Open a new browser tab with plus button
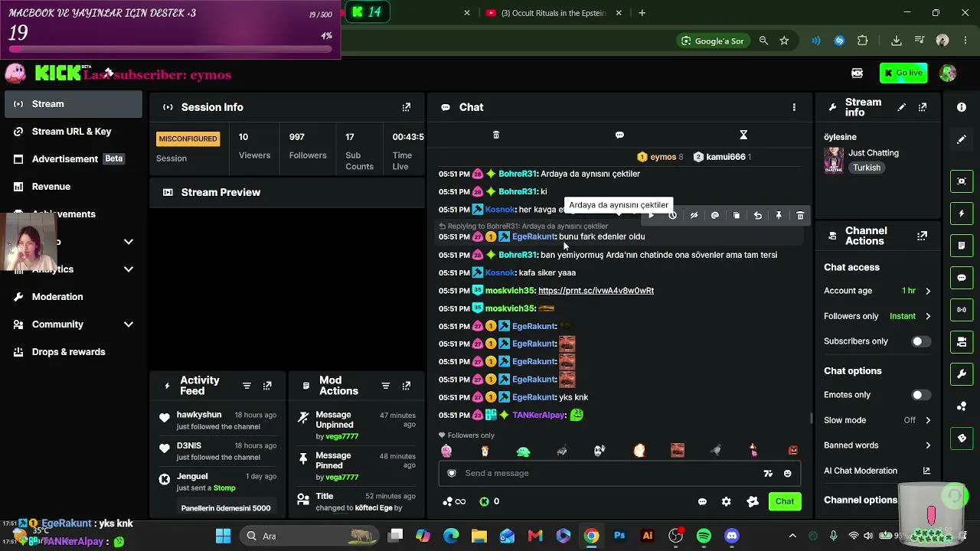Image resolution: width=980 pixels, height=551 pixels. 642,13
